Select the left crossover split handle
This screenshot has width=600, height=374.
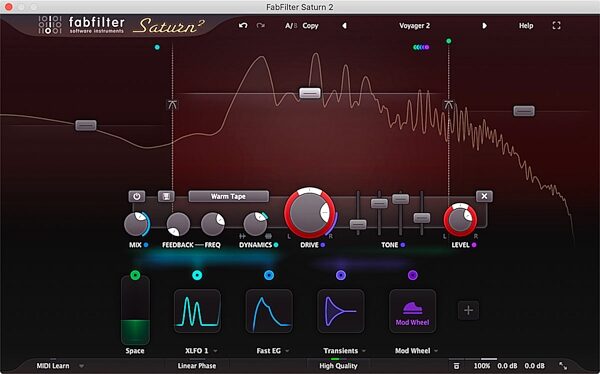(x=173, y=104)
